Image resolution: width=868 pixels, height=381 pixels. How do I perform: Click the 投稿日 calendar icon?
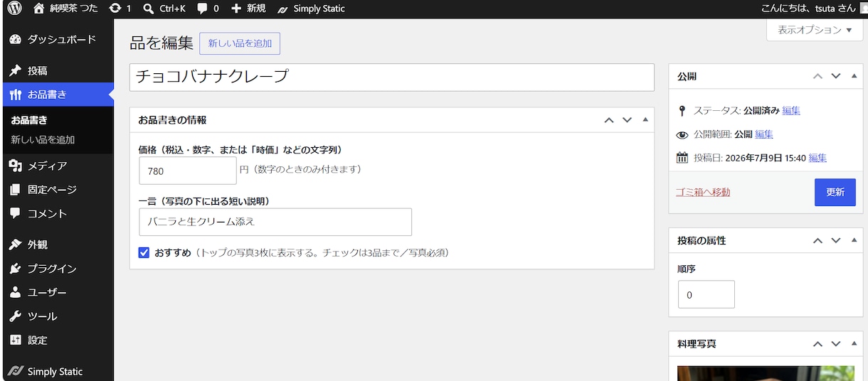point(682,158)
